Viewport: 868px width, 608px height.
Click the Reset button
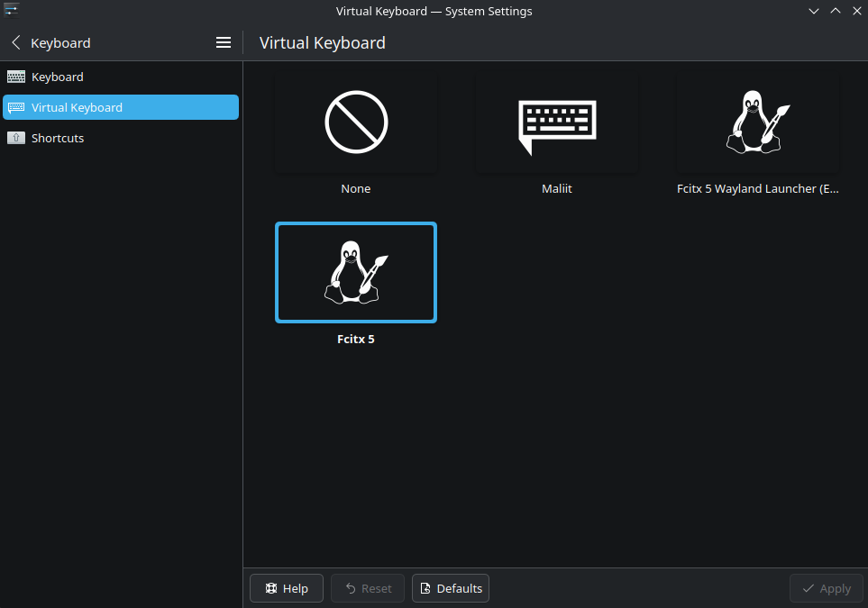pos(368,588)
